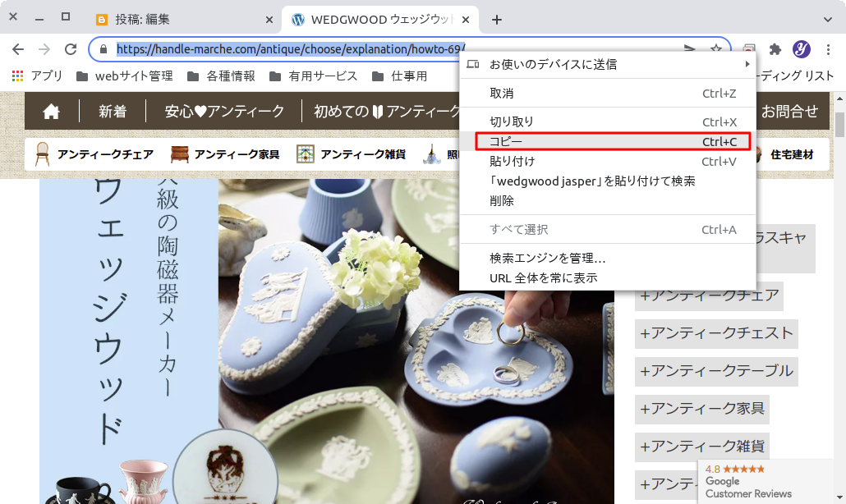846x504 pixels.
Task: Open the webサイト管理 bookmark folder
Action: click(x=125, y=76)
